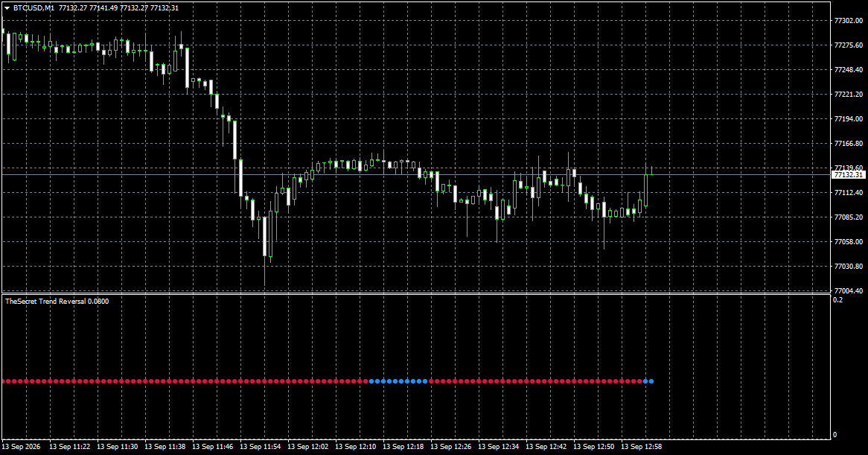868x455 pixels.
Task: Click the 0.2 indicator scale value
Action: point(837,300)
